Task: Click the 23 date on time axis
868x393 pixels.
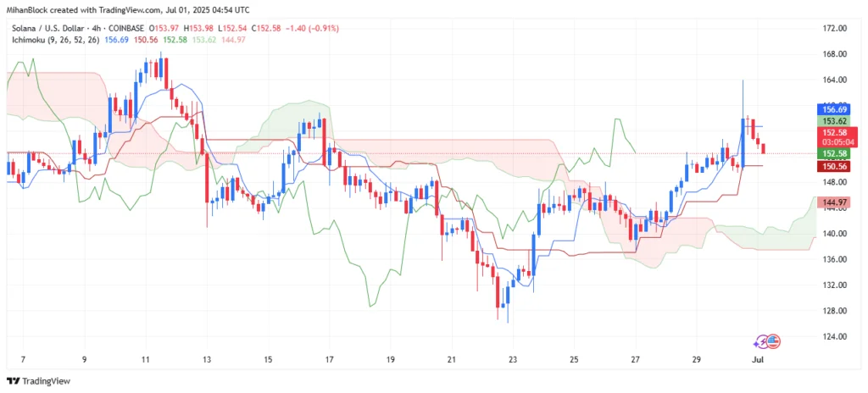Action: coord(513,359)
